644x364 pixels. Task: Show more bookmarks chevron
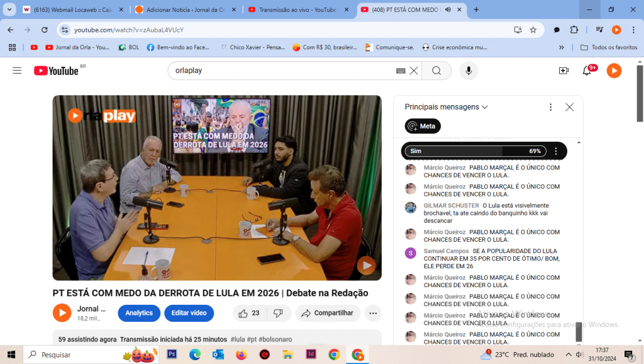click(x=562, y=47)
